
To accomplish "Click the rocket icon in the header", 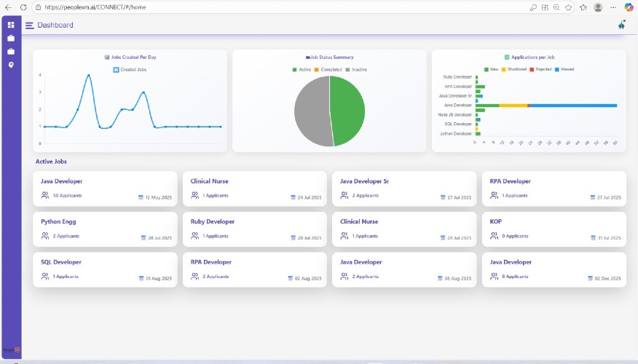I will click(621, 25).
